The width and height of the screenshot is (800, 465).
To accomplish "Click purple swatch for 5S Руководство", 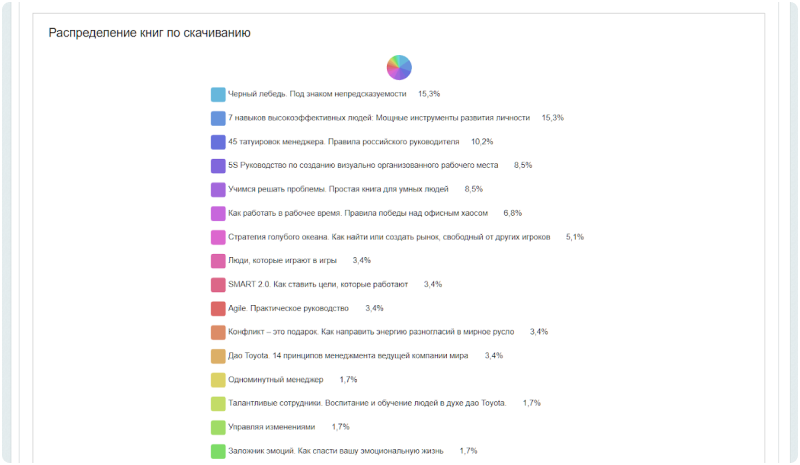I will 218,166.
